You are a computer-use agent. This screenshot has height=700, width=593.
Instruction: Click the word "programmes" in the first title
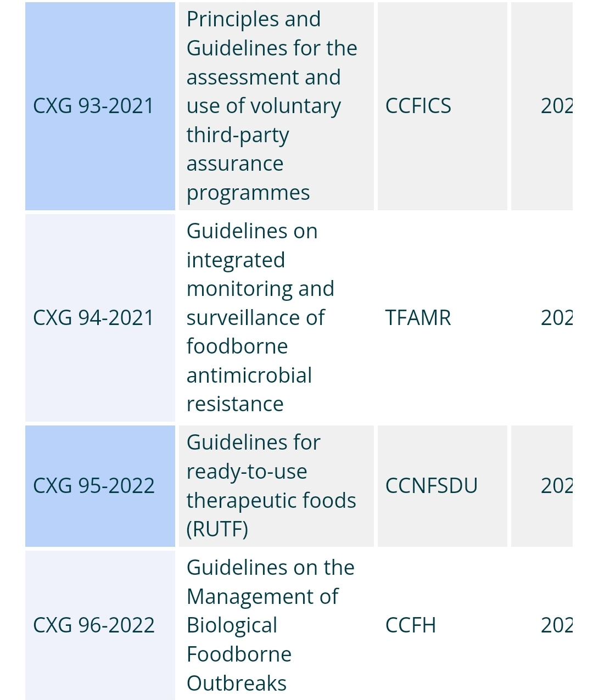tap(248, 193)
